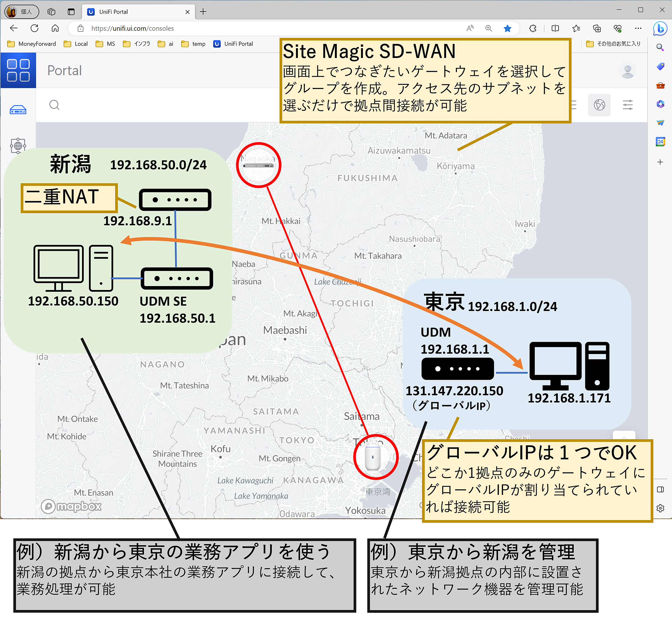
Task: Open the temp bookmarks folder
Action: [x=193, y=44]
